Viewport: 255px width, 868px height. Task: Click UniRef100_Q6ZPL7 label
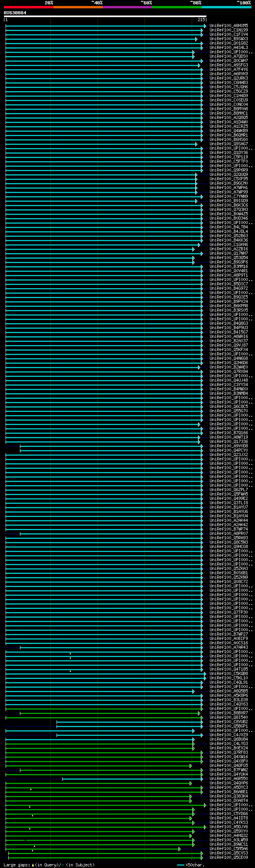click(x=229, y=490)
